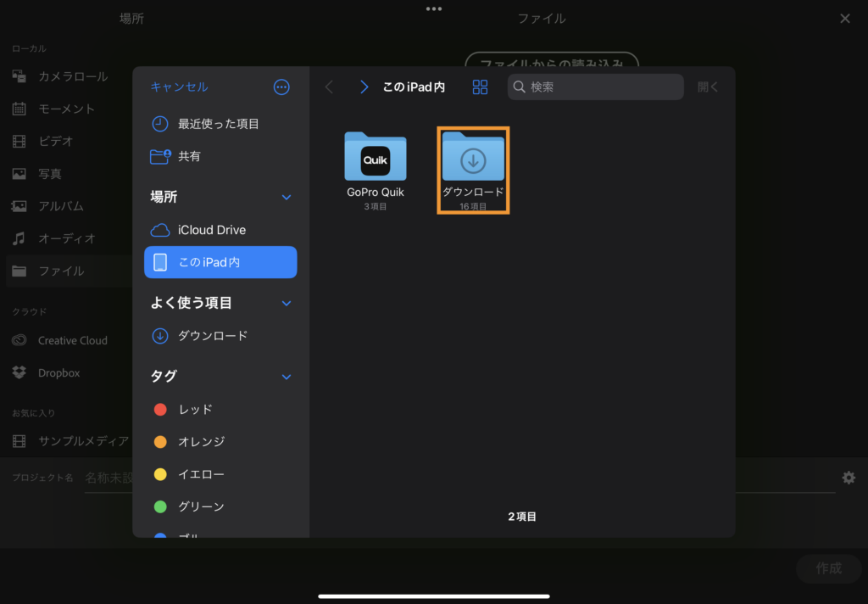Select the レッド color tag
The width and height of the screenshot is (868, 604).
click(x=195, y=409)
